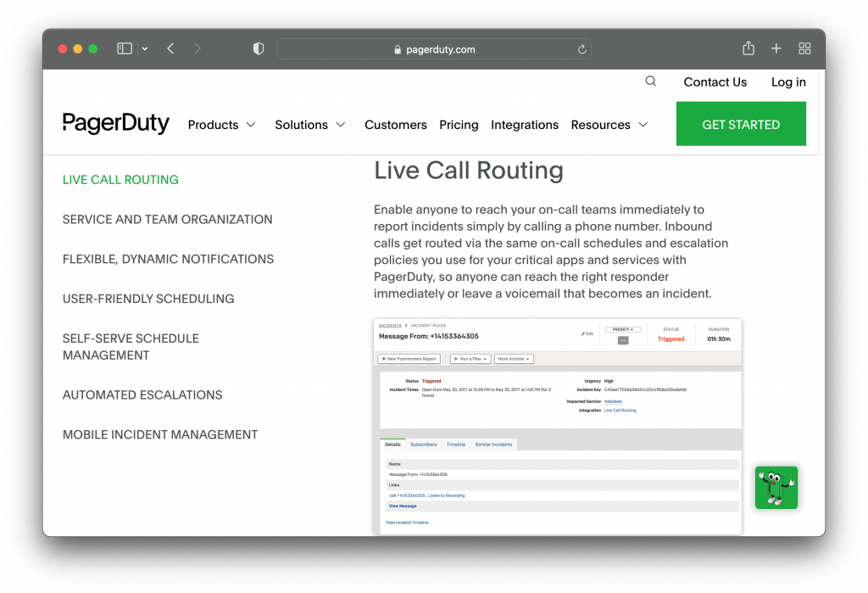The height and width of the screenshot is (593, 868).
Task: Select USER-FRIENDLY SCHEDULING feature
Action: (148, 299)
